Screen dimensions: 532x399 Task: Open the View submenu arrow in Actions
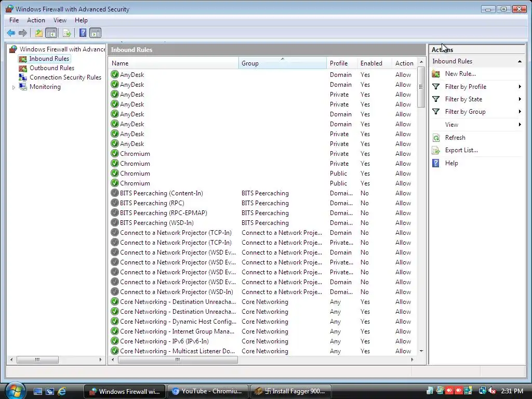520,125
